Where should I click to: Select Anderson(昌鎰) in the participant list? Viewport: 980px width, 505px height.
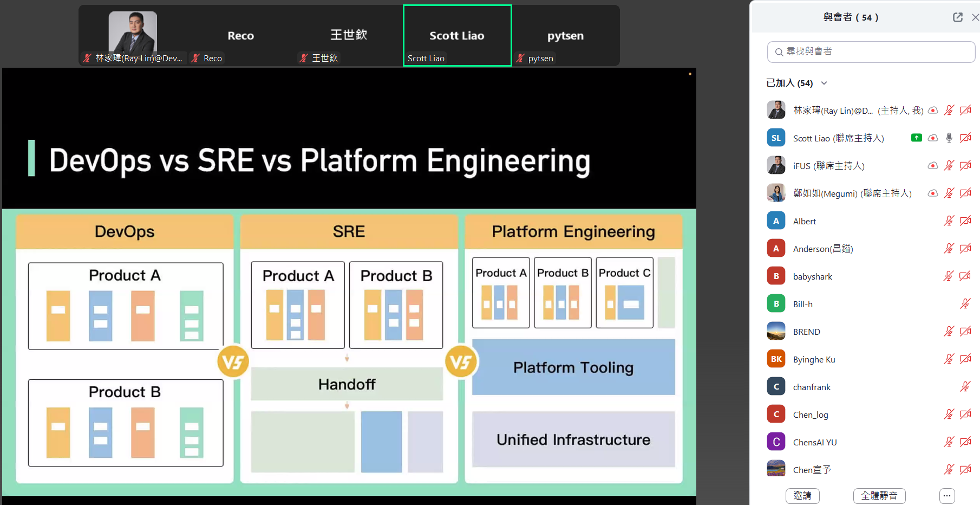click(823, 249)
